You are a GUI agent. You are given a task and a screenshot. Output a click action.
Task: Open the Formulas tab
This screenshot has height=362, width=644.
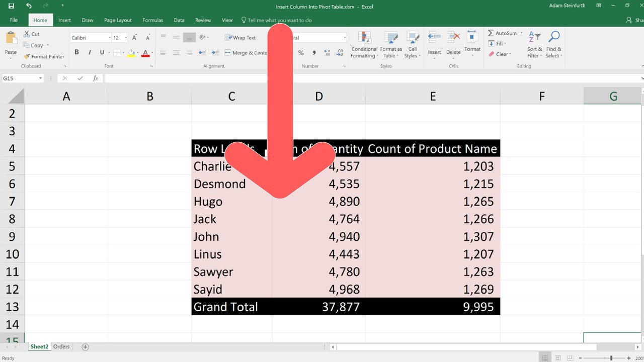pyautogui.click(x=152, y=20)
